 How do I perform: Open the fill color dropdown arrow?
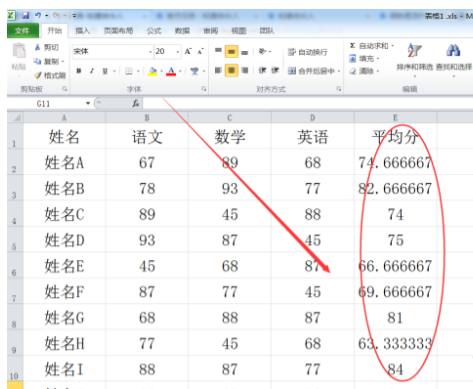[x=161, y=71]
